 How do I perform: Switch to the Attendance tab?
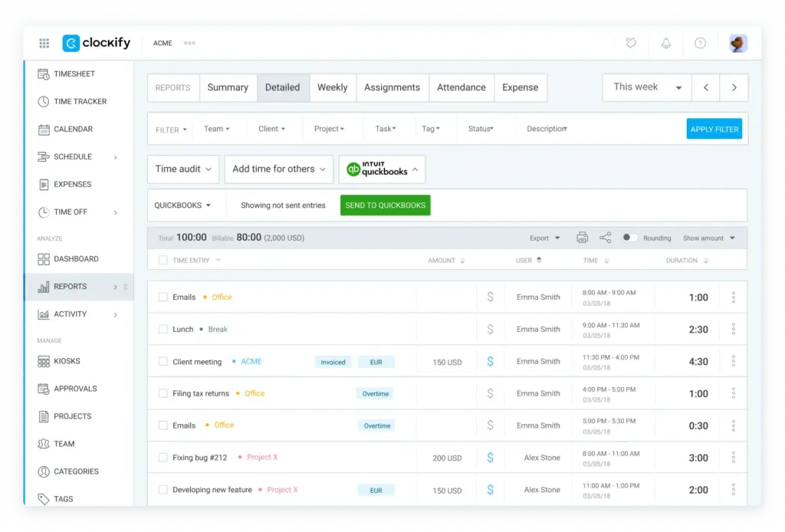click(x=461, y=87)
